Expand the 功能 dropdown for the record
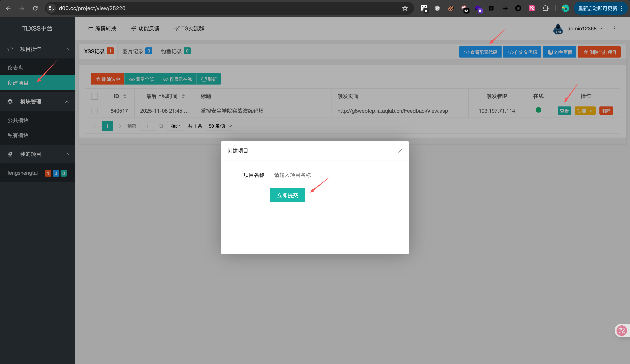This screenshot has width=630, height=364. tap(585, 111)
